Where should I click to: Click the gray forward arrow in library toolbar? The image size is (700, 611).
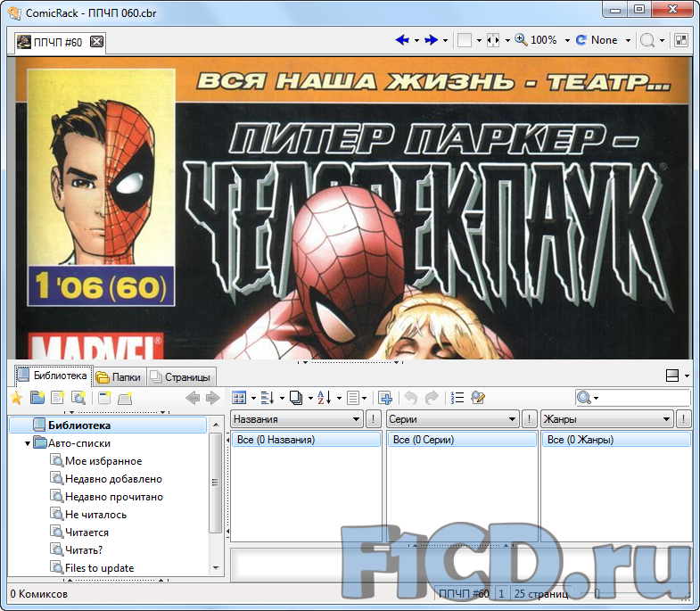[213, 398]
